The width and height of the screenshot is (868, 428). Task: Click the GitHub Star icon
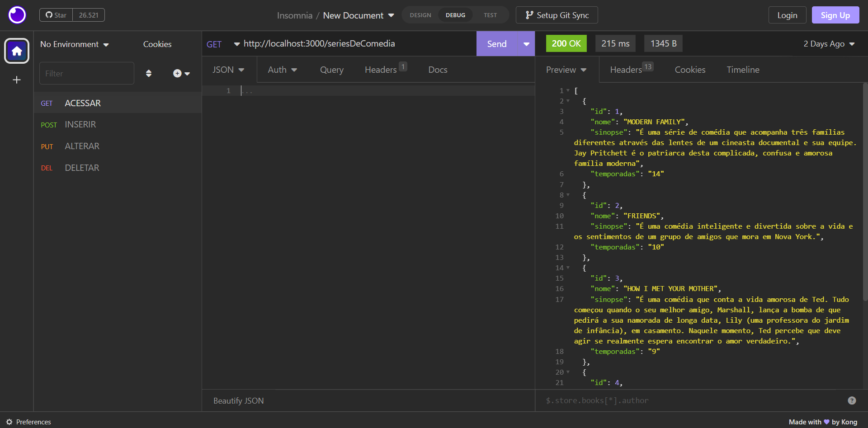(x=49, y=14)
